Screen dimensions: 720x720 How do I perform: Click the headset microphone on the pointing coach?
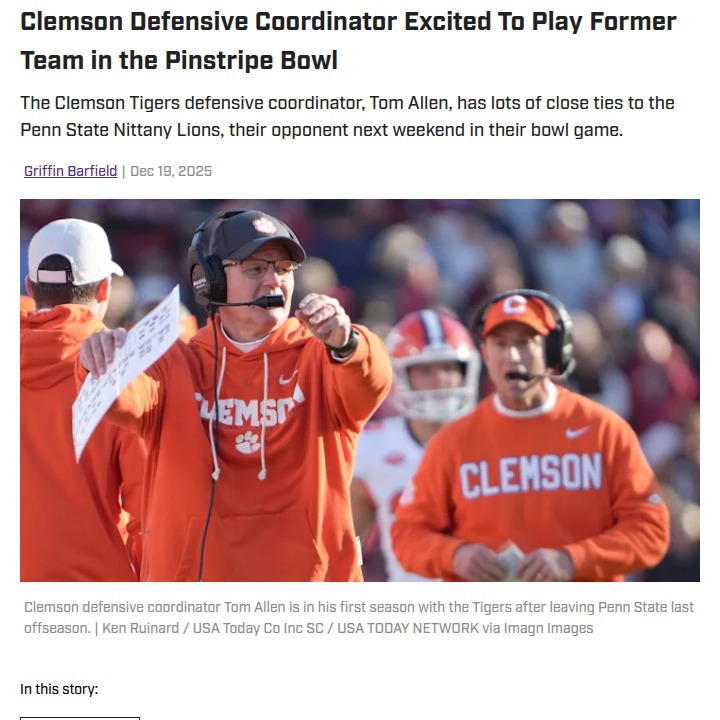268,301
